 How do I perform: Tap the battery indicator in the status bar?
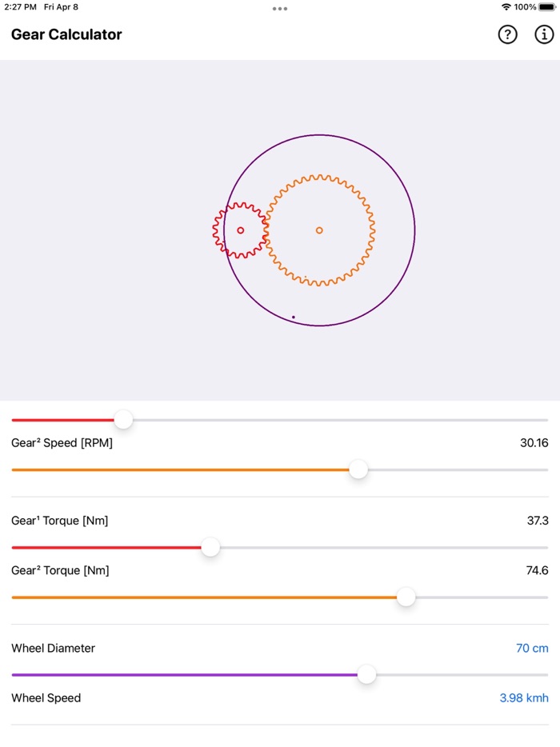pos(546,6)
